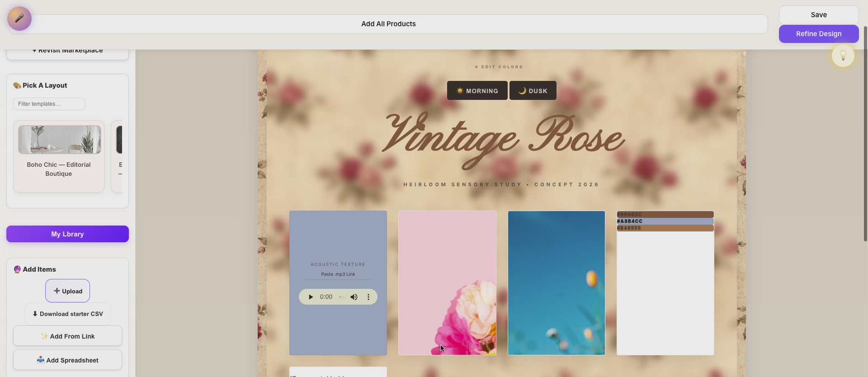Select the pink peony image card
Image resolution: width=868 pixels, height=377 pixels.
click(447, 283)
